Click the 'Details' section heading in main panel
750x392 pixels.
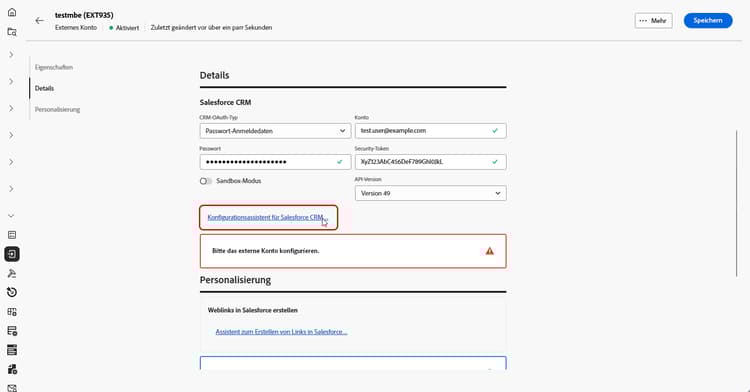pyautogui.click(x=214, y=76)
